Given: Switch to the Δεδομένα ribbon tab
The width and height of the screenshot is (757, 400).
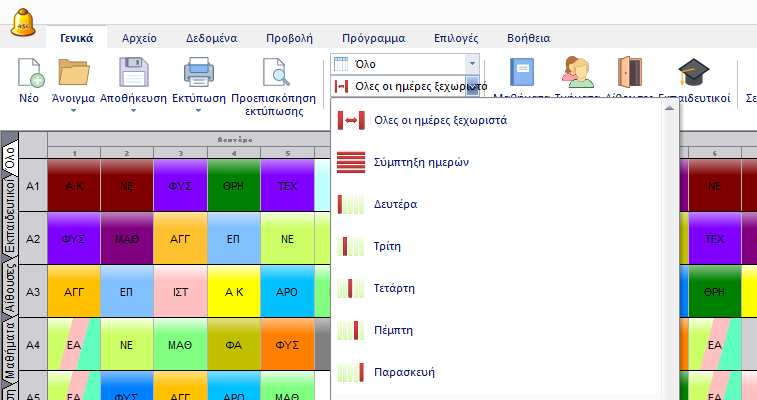Looking at the screenshot, I should coord(211,39).
